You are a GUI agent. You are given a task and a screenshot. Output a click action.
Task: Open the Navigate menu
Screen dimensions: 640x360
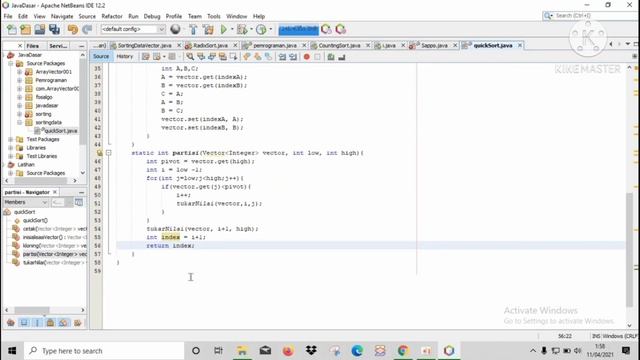coord(62,16)
